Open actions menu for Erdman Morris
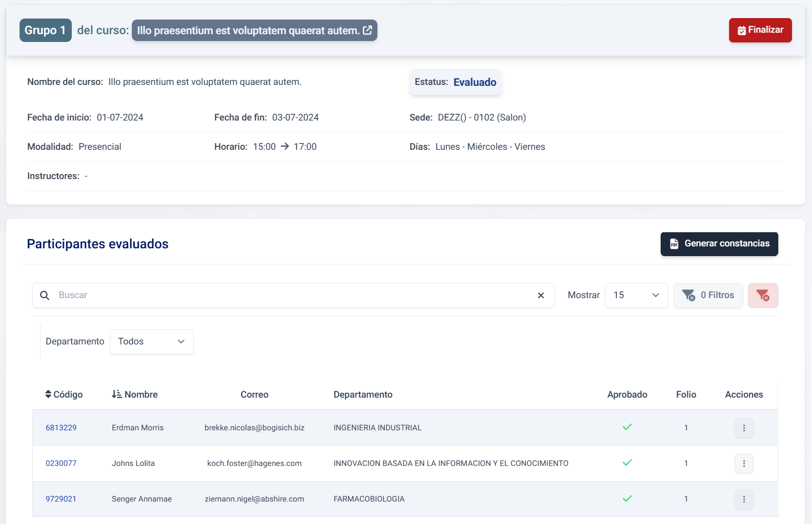The image size is (812, 524). pos(744,428)
